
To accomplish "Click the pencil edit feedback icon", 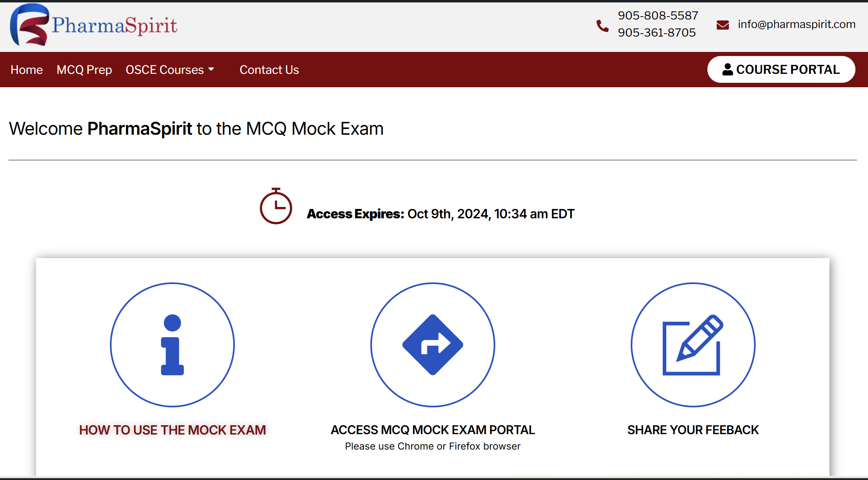I will tap(693, 344).
